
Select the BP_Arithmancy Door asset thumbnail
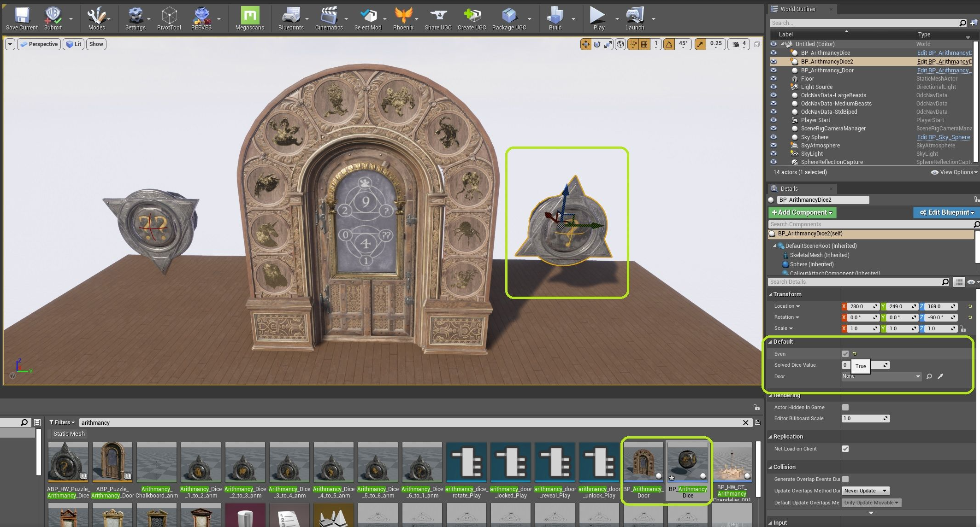(643, 461)
